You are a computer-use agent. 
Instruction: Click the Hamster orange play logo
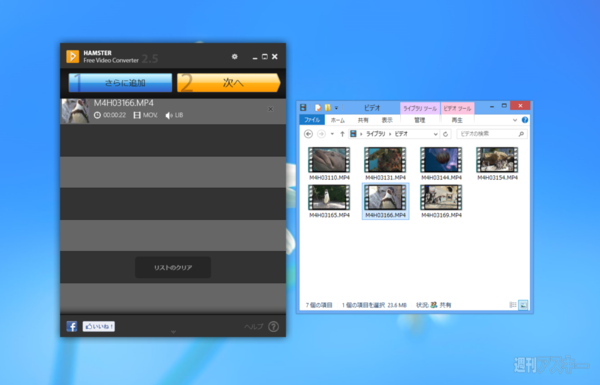tap(72, 57)
